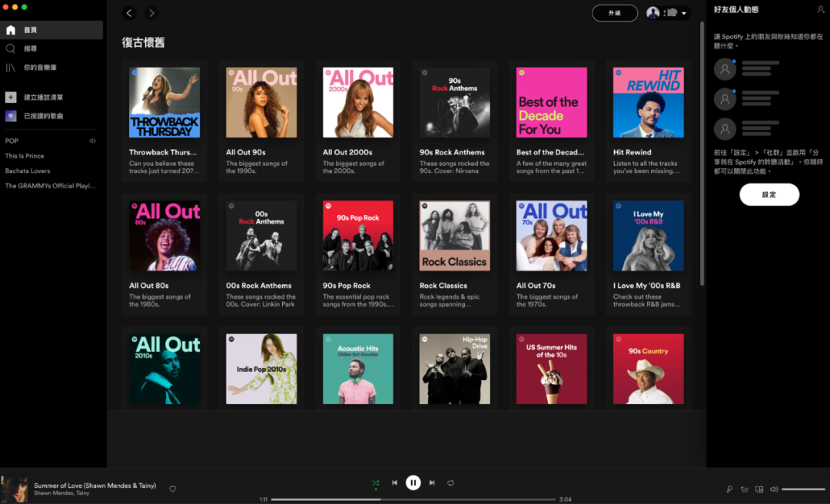830x504 pixels.
Task: Go to the previous track
Action: tap(394, 483)
